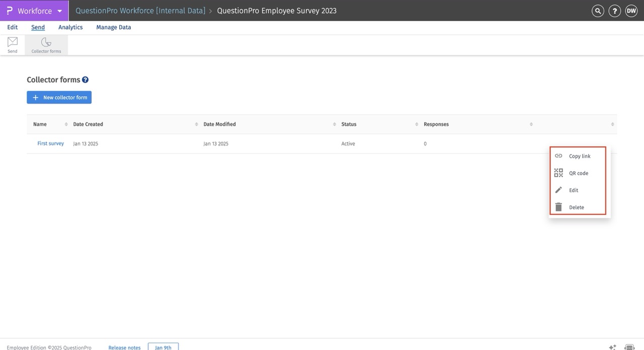Select the Collector forms toolbar icon
644x350 pixels.
[46, 45]
